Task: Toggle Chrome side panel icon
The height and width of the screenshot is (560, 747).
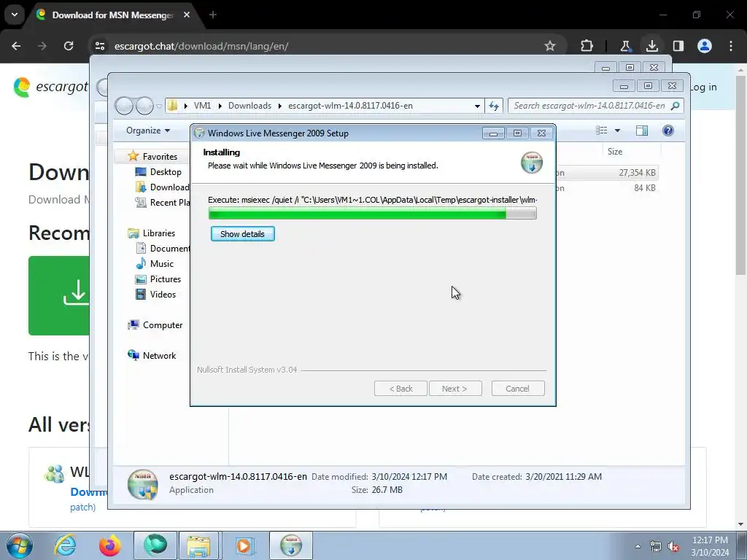Action: pos(678,46)
